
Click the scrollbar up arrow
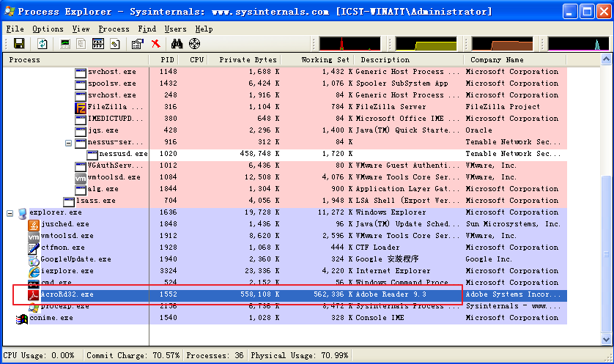coord(606,59)
